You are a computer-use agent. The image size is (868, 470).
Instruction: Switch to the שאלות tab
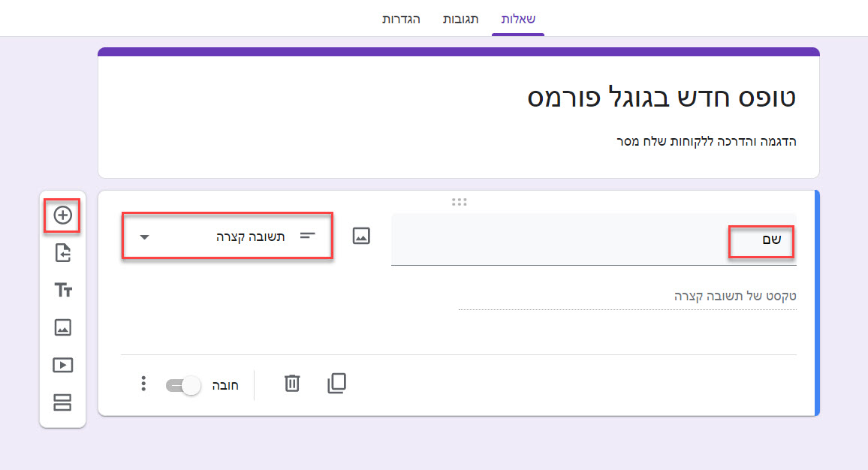point(518,19)
